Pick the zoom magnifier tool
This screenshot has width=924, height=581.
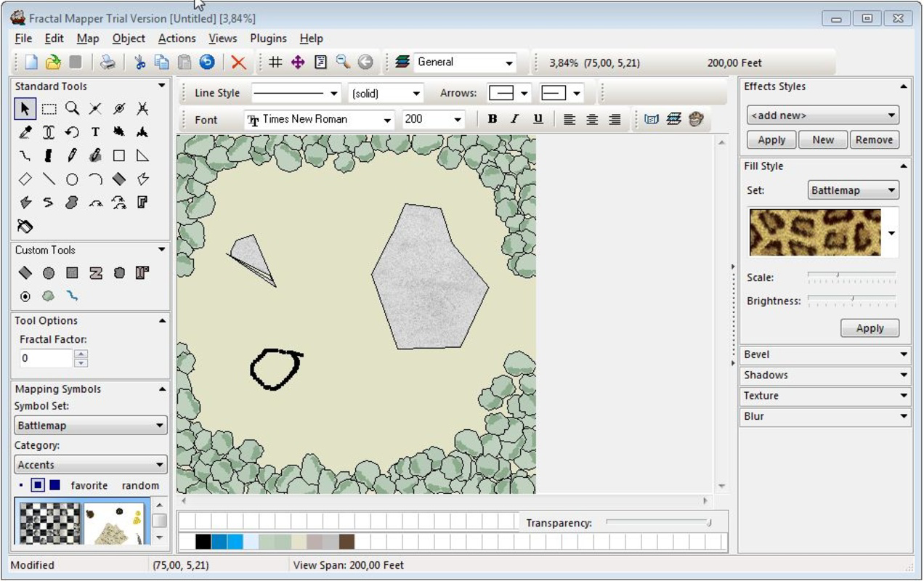pos(72,109)
